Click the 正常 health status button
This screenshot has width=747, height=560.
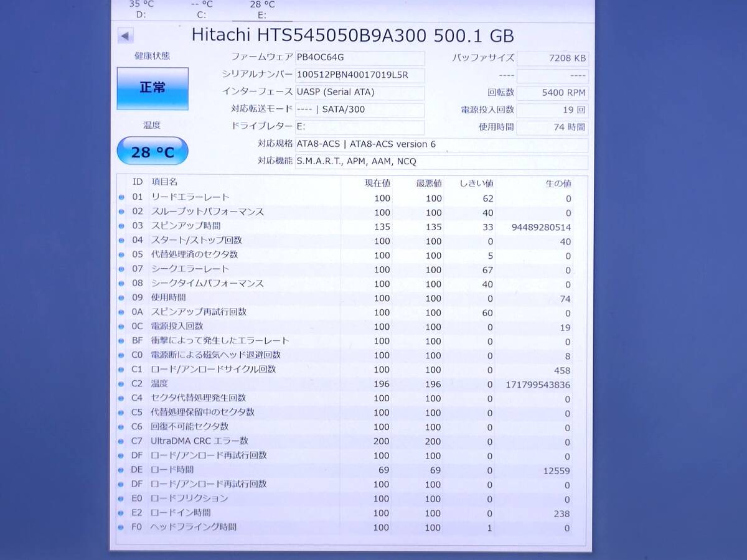[x=153, y=88]
